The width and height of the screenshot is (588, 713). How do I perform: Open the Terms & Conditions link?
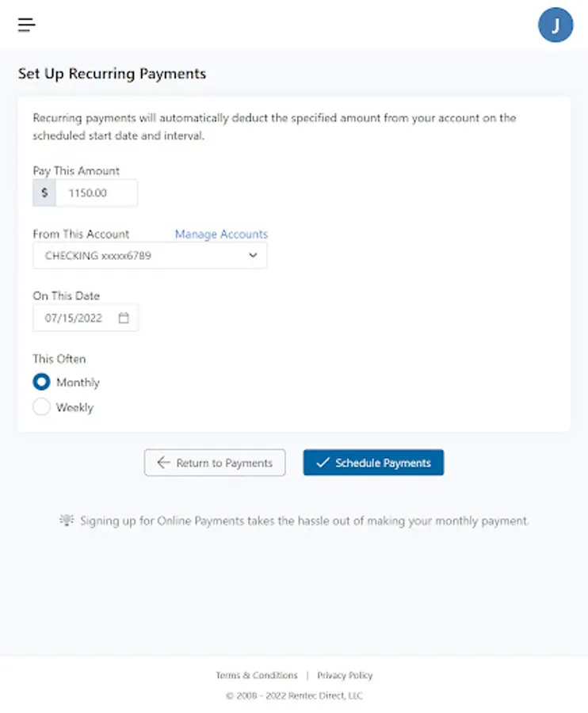pyautogui.click(x=257, y=676)
